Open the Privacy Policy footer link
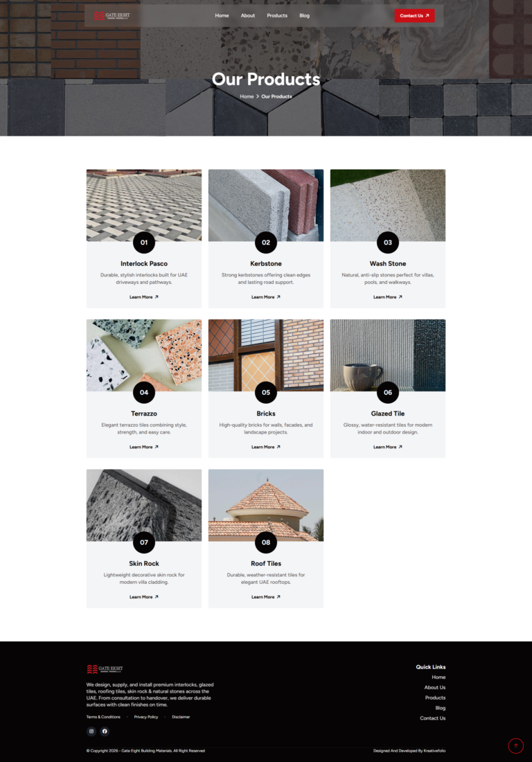This screenshot has height=762, width=532. pyautogui.click(x=146, y=717)
